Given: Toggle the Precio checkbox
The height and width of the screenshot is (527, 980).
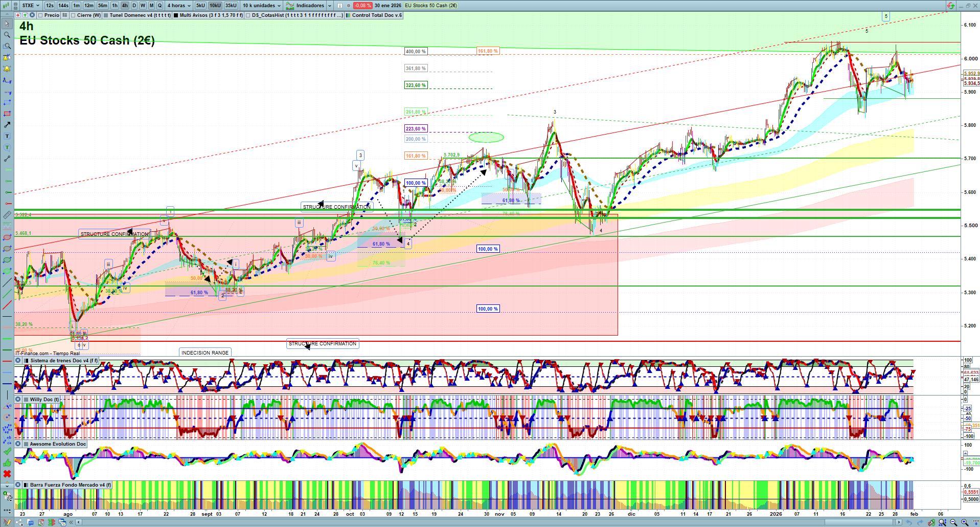Looking at the screenshot, I should tap(40, 15).
